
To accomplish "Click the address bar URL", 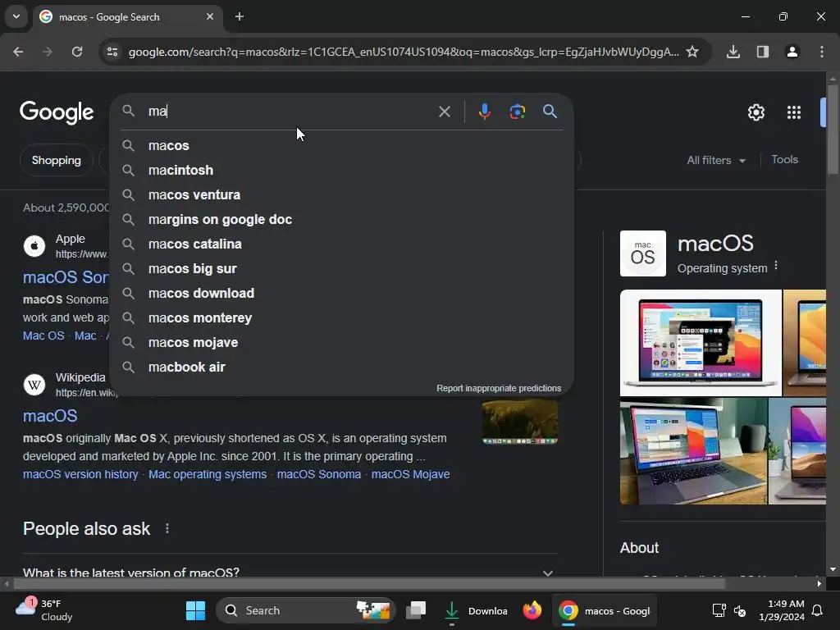I will click(x=404, y=52).
